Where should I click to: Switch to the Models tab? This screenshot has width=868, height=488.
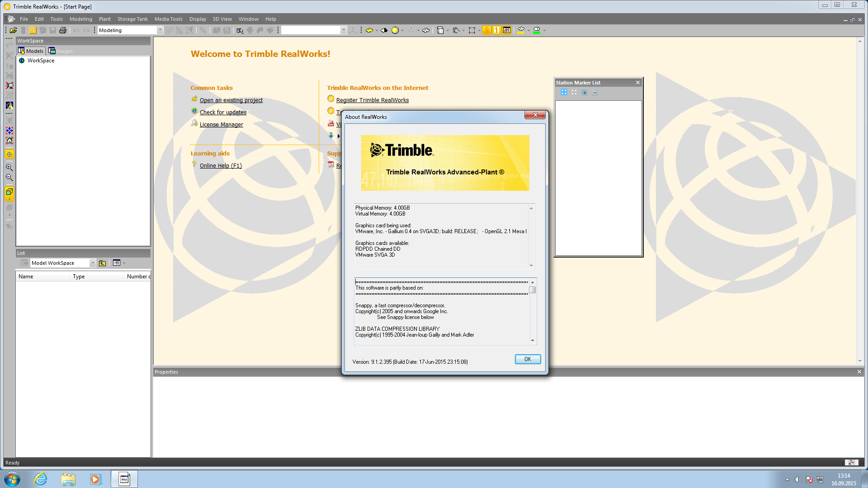click(31, 51)
